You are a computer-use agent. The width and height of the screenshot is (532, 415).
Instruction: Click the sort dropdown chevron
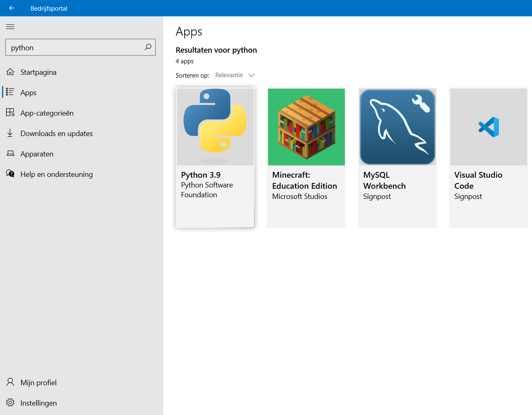(x=252, y=75)
